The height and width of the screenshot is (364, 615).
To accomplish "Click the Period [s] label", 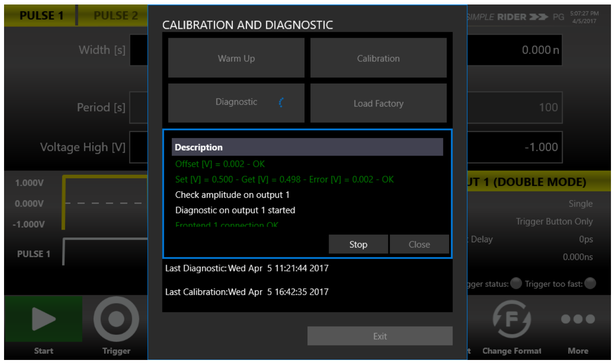I will 101,107.
